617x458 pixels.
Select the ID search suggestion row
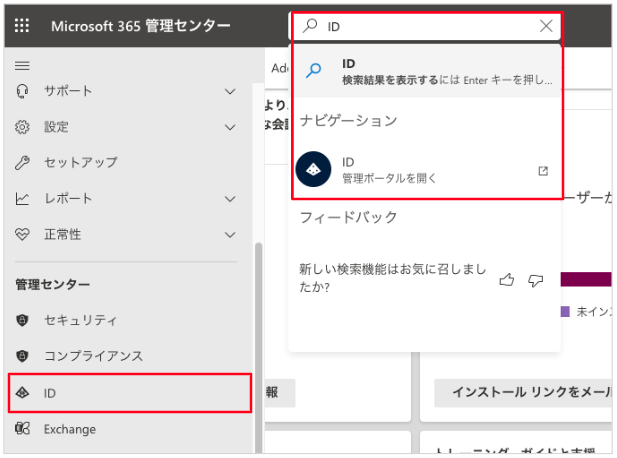click(x=427, y=72)
